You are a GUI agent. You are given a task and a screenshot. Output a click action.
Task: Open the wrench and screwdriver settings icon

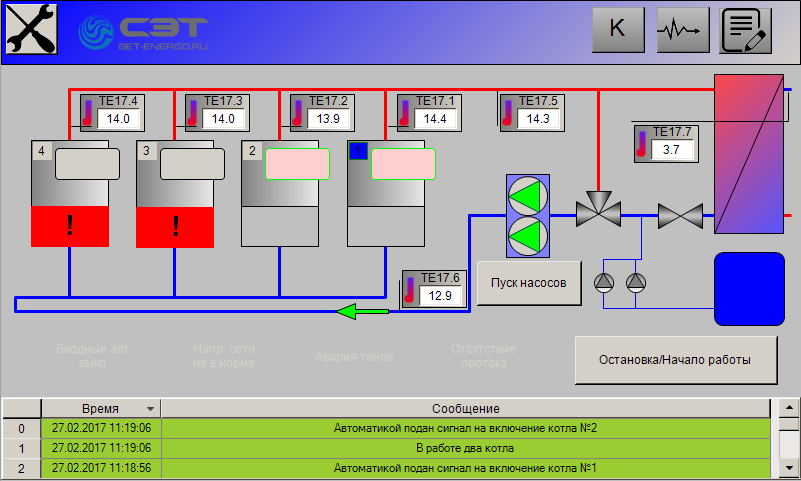(x=30, y=29)
